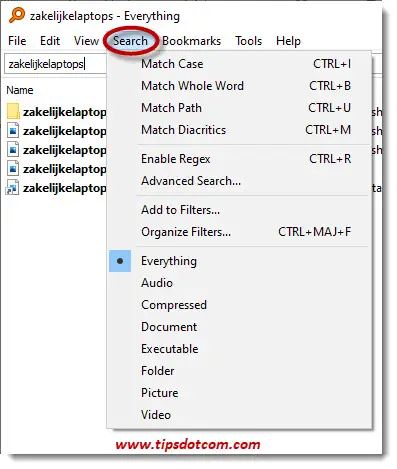Select the shortcut file icon in results
The height and width of the screenshot is (469, 397).
pyautogui.click(x=12, y=188)
